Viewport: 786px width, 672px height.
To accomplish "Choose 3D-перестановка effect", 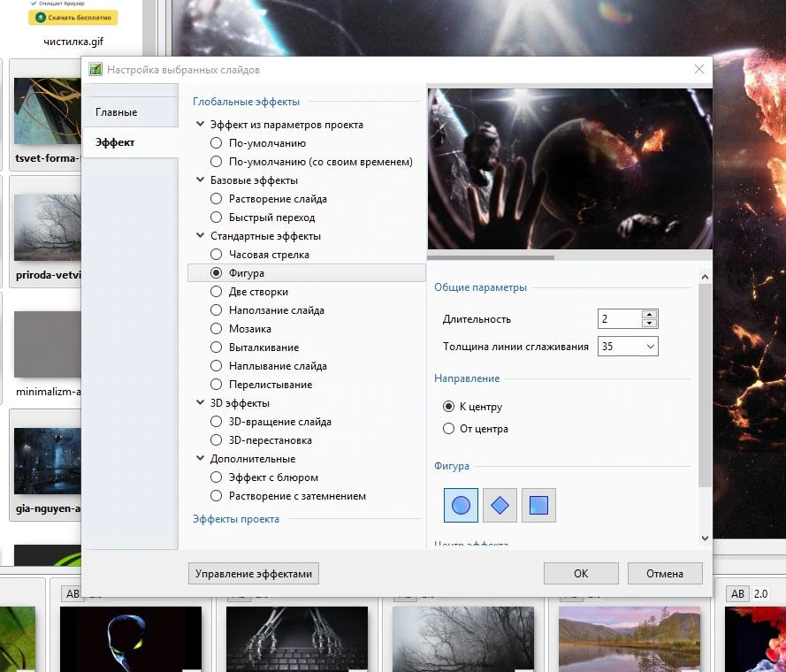I will pyautogui.click(x=216, y=439).
